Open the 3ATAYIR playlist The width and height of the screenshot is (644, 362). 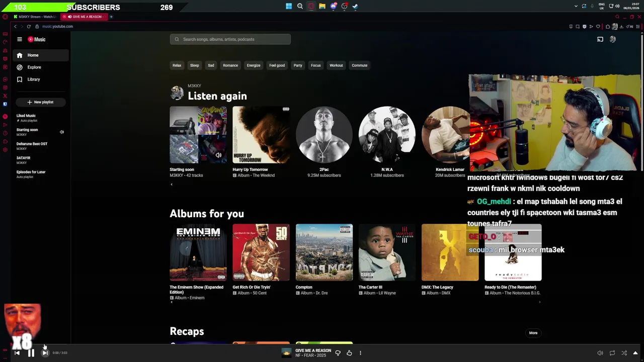point(41,160)
